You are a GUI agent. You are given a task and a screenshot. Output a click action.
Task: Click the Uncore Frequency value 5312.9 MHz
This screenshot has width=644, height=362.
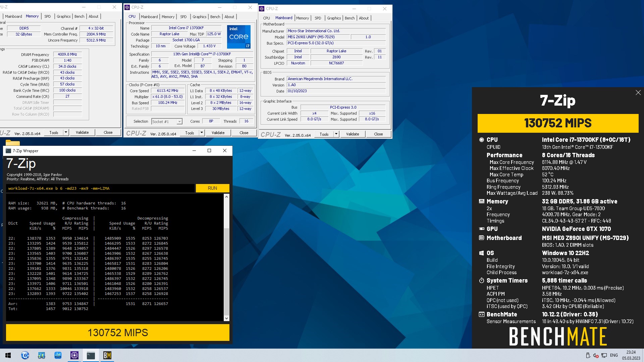tap(96, 40)
